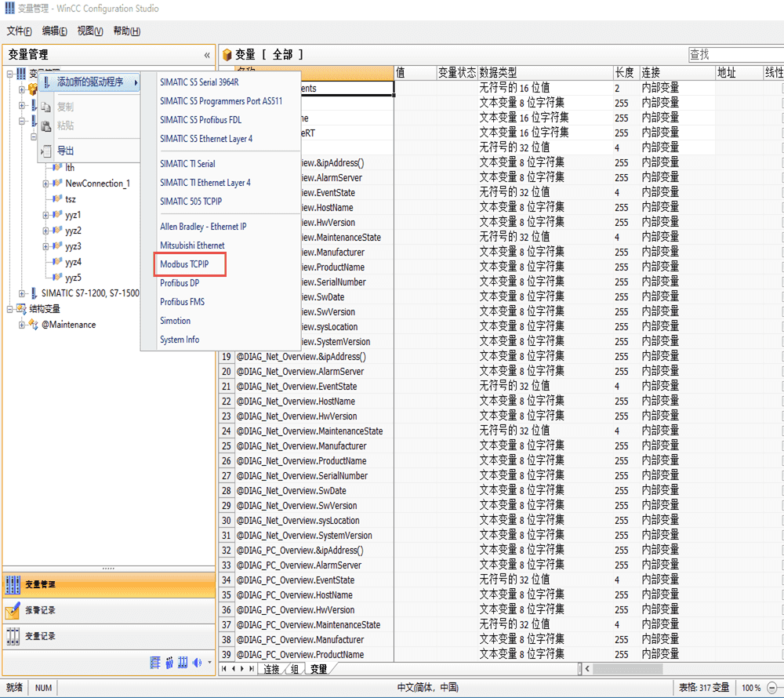Screen dimensions: 784x698
Task: Click the 变量管理 navigation bar icon
Action: 13,584
